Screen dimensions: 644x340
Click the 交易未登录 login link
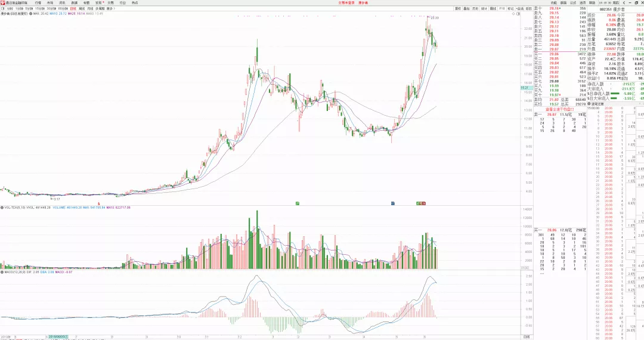point(346,2)
